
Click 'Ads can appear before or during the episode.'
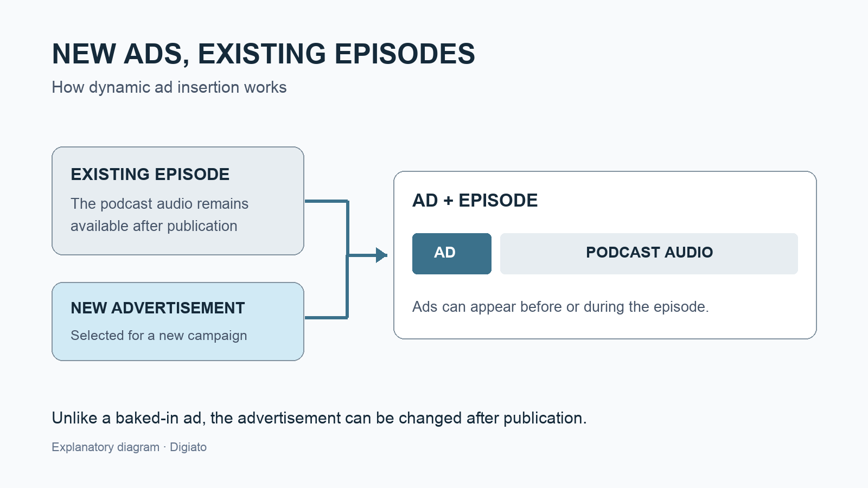560,307
